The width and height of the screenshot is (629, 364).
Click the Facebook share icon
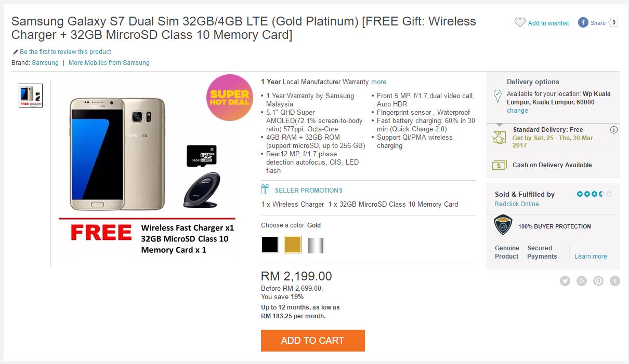pyautogui.click(x=583, y=22)
